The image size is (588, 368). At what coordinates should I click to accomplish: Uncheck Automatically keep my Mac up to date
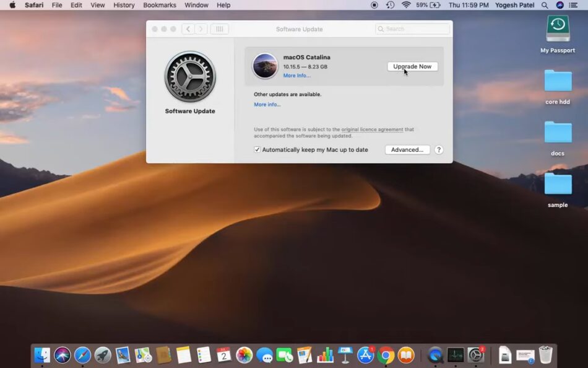257,149
